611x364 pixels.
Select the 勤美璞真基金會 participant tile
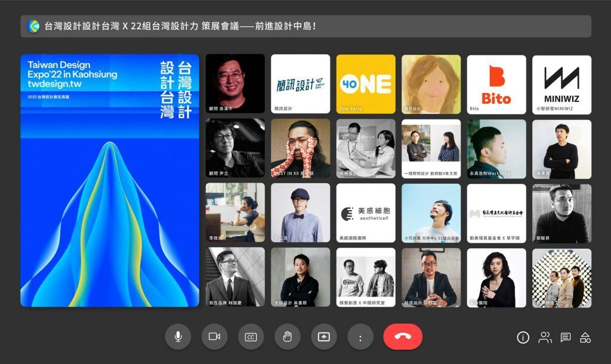pyautogui.click(x=496, y=214)
